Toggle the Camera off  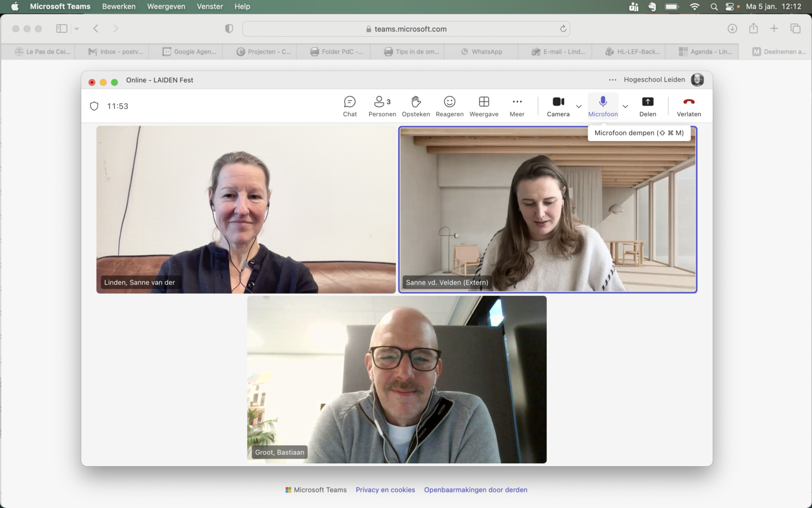[558, 106]
